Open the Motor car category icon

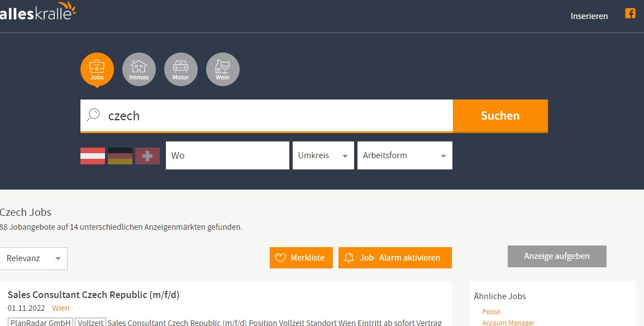(x=180, y=69)
